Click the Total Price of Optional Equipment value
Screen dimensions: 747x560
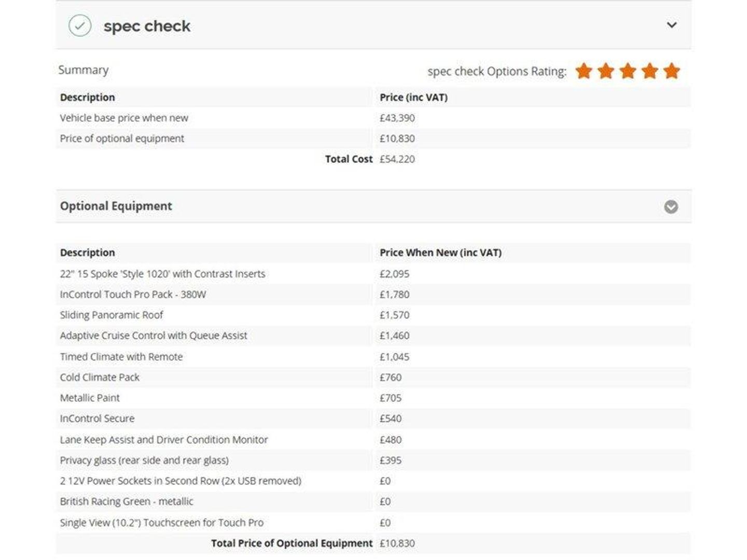pos(397,543)
